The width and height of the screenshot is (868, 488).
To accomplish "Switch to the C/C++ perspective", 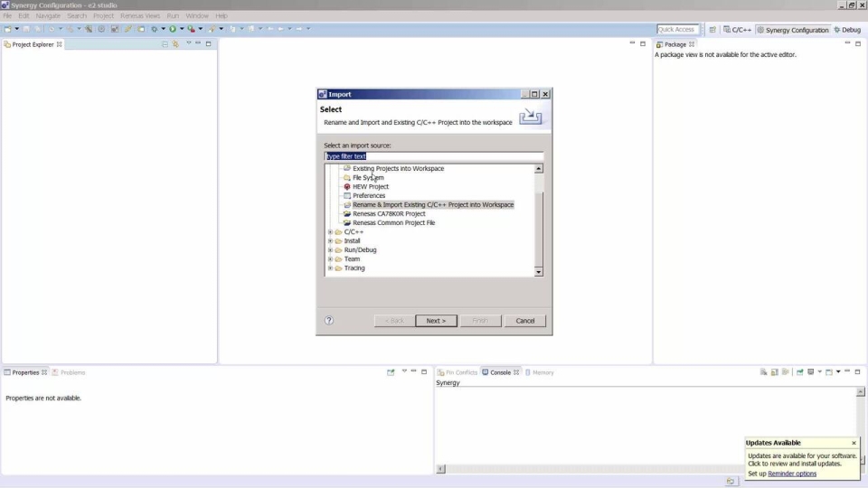I will pyautogui.click(x=738, y=30).
